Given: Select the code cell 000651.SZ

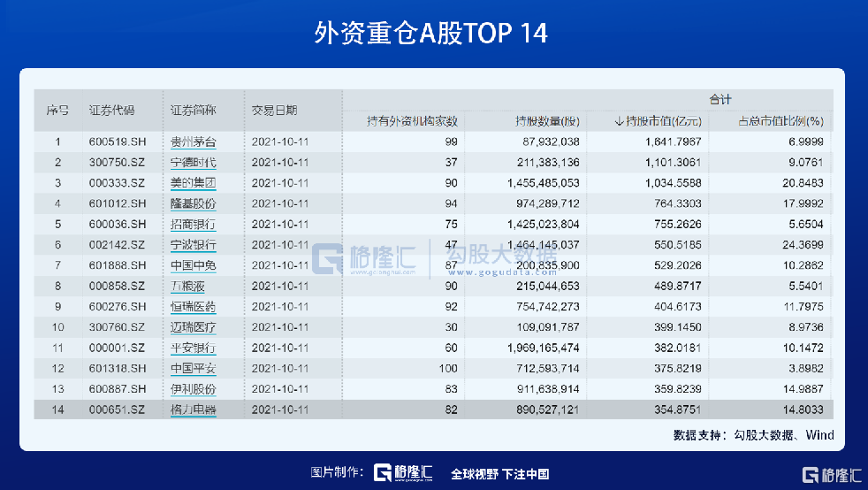Looking at the screenshot, I should (x=117, y=410).
